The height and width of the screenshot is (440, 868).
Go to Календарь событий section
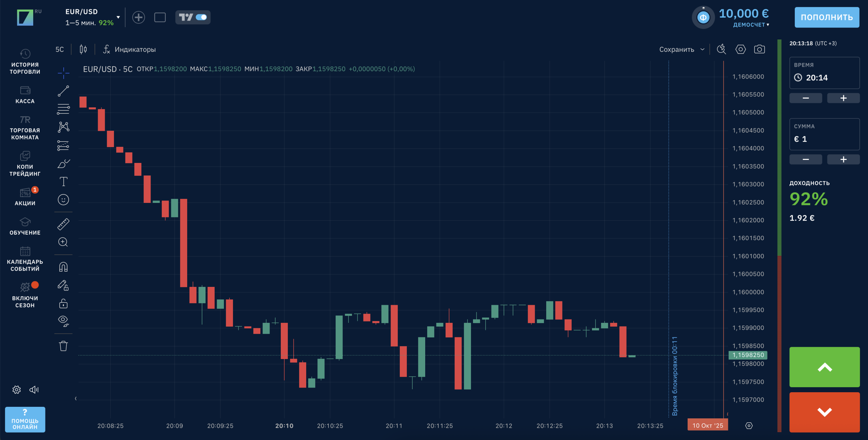click(25, 259)
